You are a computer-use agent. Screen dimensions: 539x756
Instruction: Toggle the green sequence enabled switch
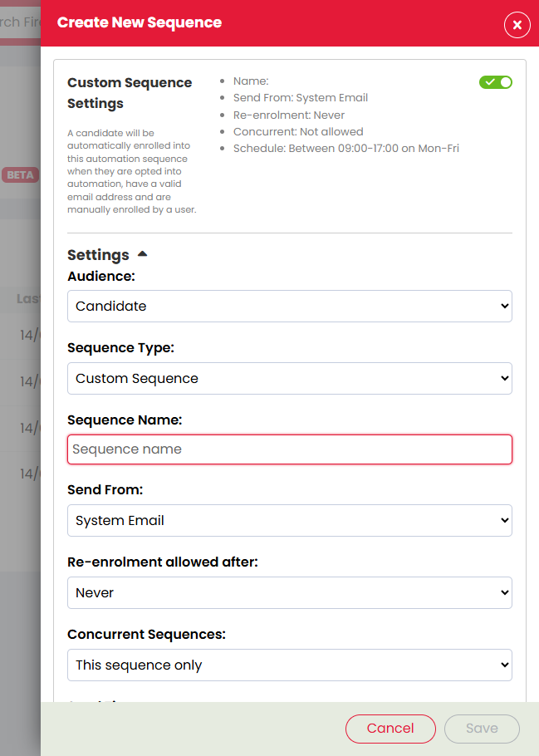(x=495, y=82)
